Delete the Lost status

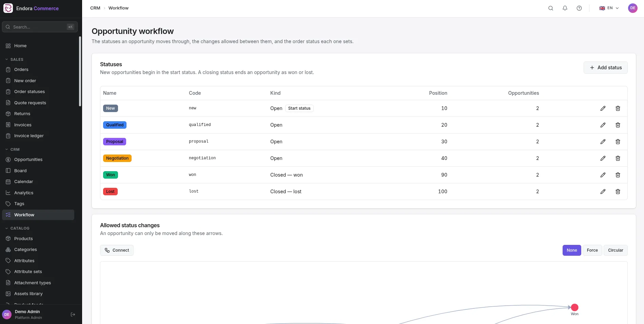pos(618,192)
